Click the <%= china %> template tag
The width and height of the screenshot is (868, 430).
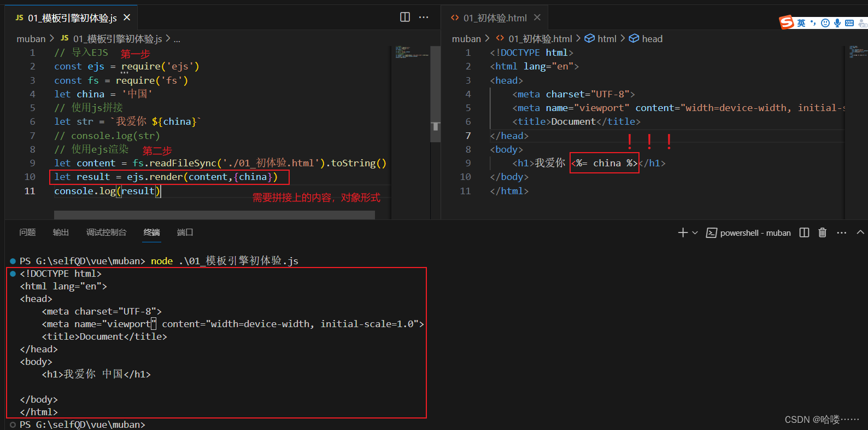click(x=604, y=163)
